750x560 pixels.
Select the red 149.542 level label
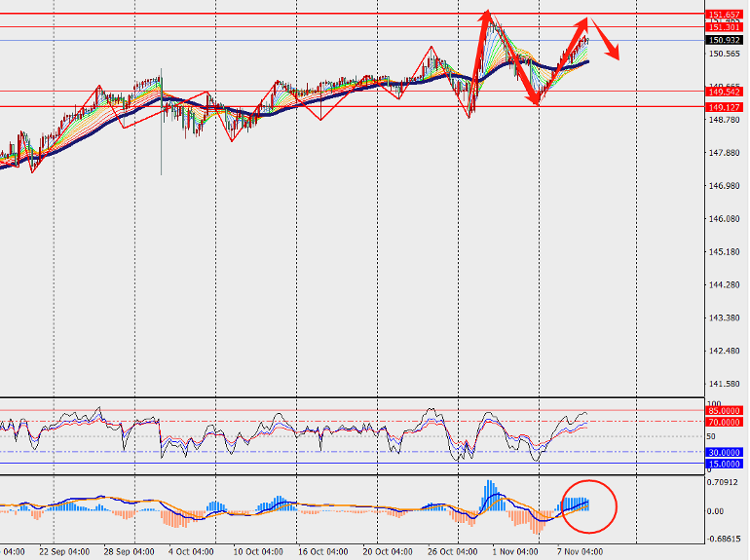tap(725, 92)
